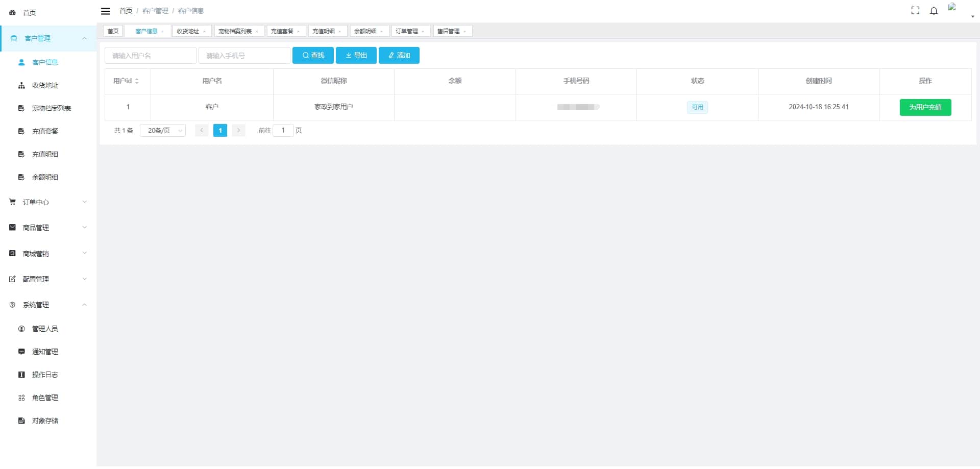Click the 共 1 条 total count text
Viewport: 980px width, 469px height.
click(124, 131)
